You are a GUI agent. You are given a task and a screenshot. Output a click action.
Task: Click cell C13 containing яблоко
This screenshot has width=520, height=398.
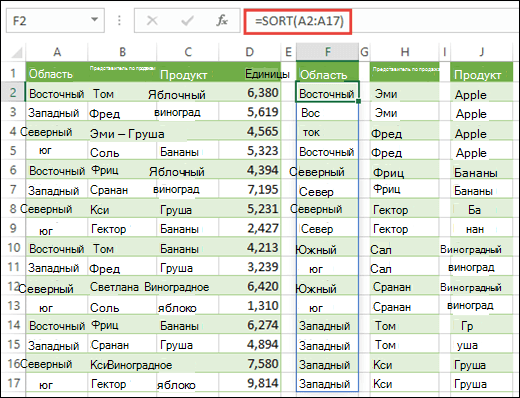point(188,305)
